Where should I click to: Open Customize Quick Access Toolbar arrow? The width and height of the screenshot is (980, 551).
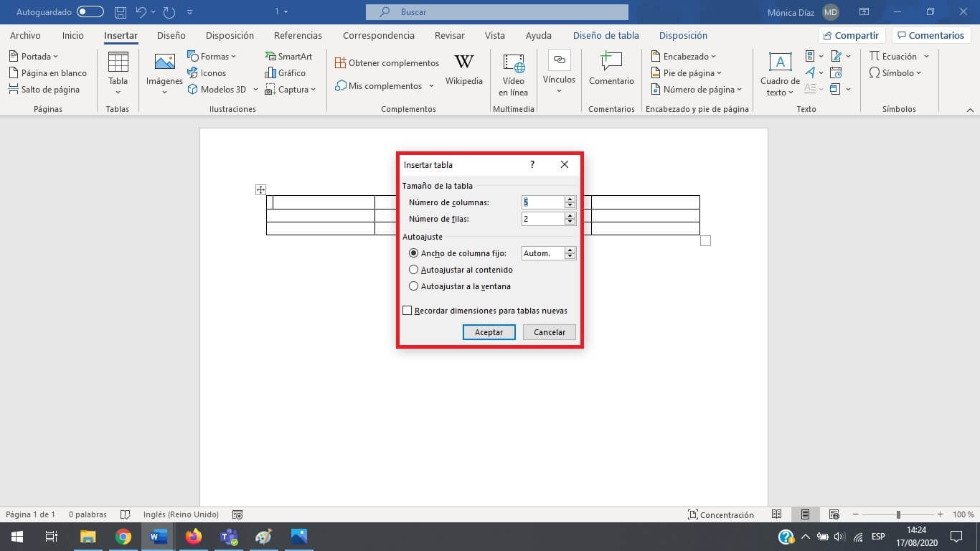[189, 12]
